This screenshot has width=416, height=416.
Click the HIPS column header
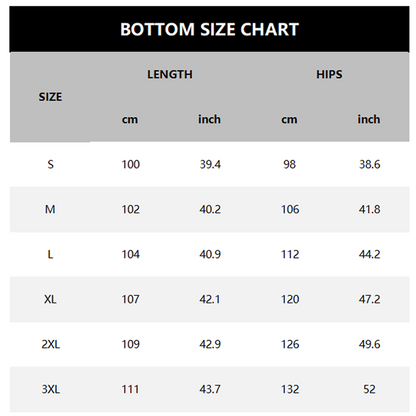click(x=329, y=74)
